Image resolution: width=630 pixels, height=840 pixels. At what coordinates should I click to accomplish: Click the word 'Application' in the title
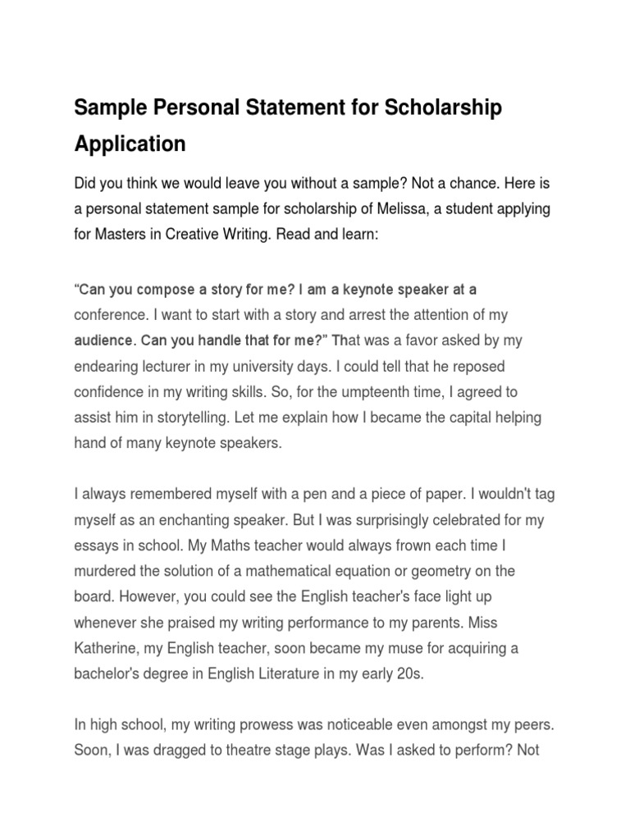tap(130, 145)
